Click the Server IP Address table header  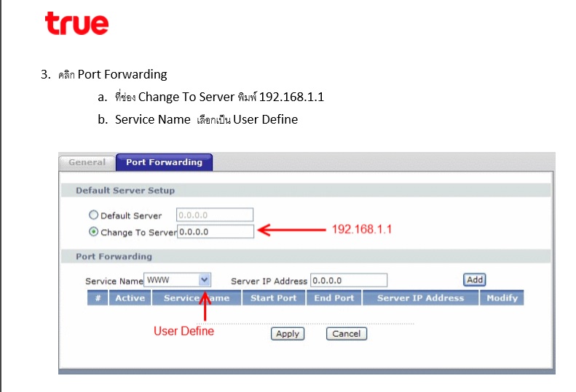click(x=421, y=297)
